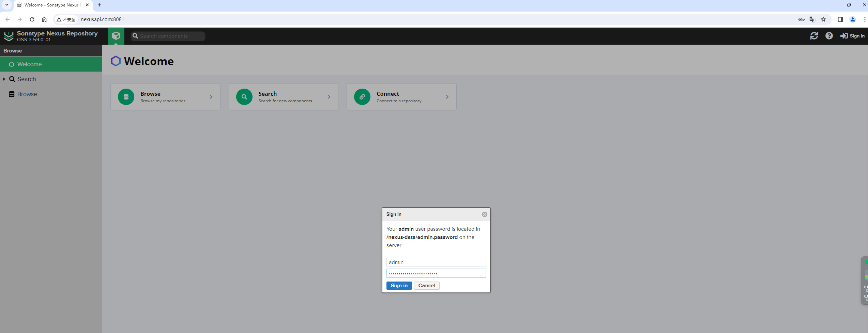Click the admin username field
The image size is (868, 333).
[x=436, y=262]
